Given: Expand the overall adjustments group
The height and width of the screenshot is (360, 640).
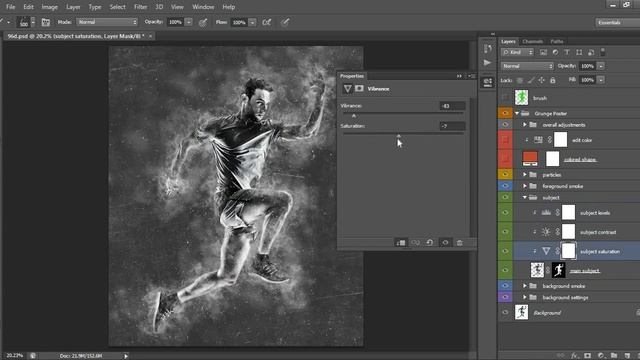Looking at the screenshot, I should tap(525, 124).
